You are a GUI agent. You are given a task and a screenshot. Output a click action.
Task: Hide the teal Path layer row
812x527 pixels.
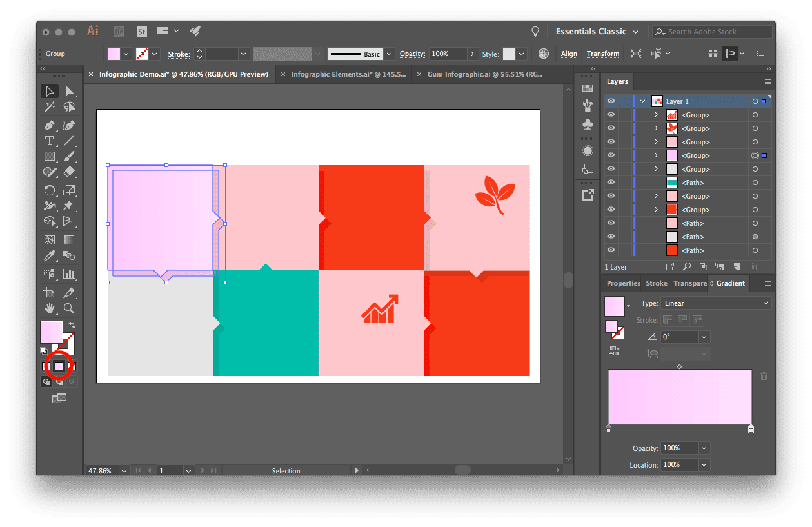click(x=611, y=183)
